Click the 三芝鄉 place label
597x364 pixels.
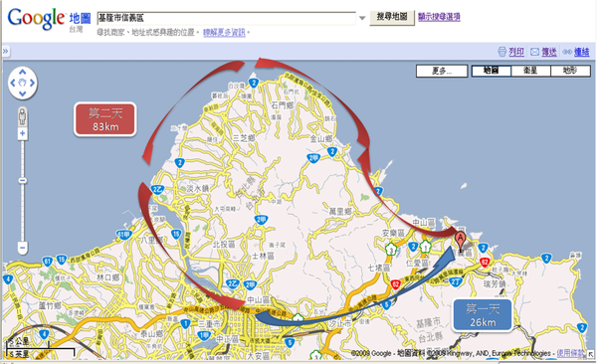click(x=244, y=138)
